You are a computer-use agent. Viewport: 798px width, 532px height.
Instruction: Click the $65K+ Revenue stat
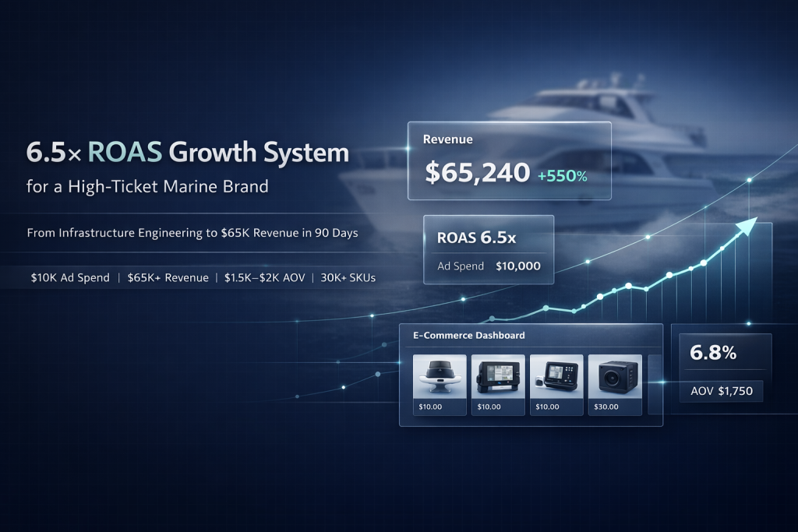click(168, 278)
